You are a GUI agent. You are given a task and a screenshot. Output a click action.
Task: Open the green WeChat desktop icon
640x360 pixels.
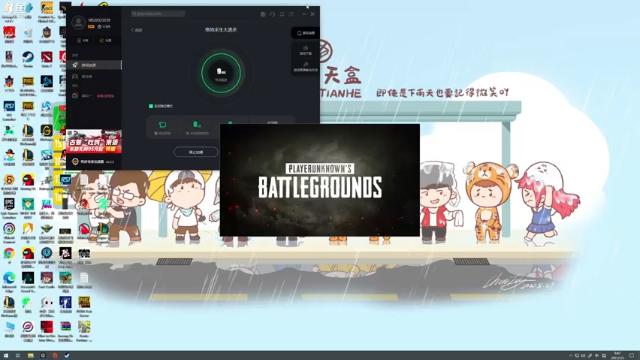(28, 304)
